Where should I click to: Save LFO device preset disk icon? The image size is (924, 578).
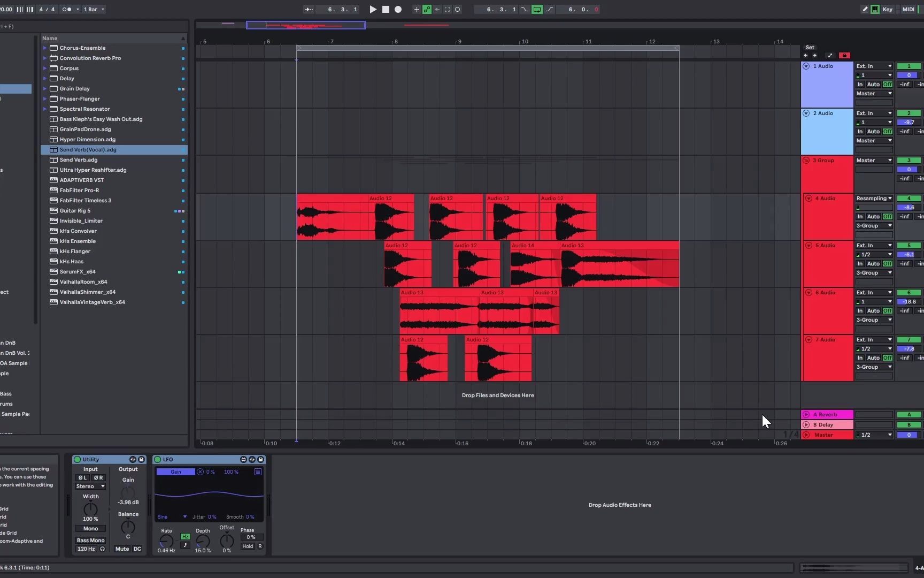pyautogui.click(x=260, y=459)
